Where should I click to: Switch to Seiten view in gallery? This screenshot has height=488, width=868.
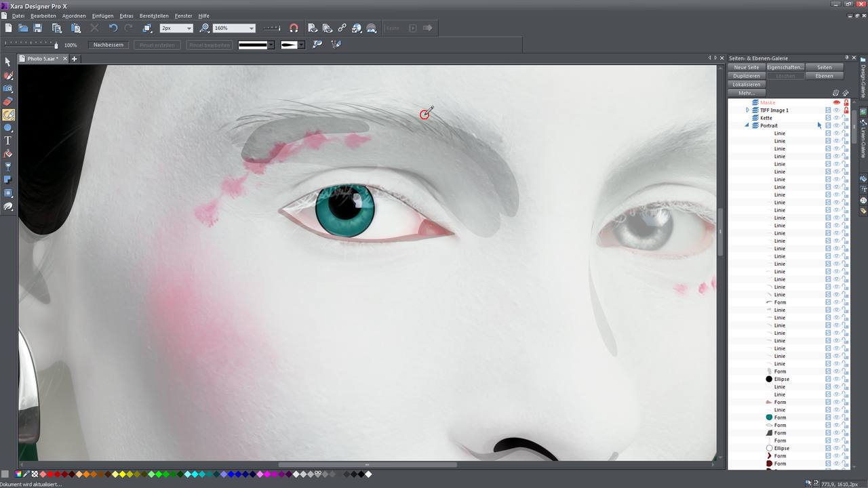(825, 67)
